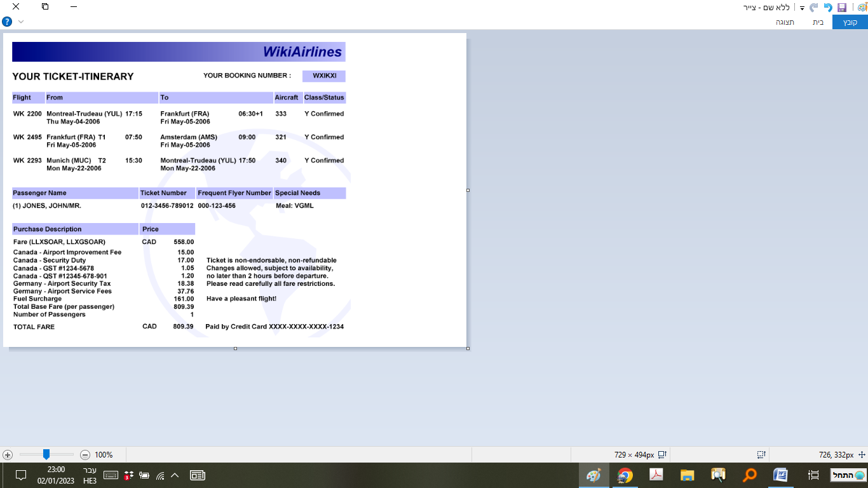Click the Redo arrow in the title bar
The height and width of the screenshot is (488, 868).
814,7
